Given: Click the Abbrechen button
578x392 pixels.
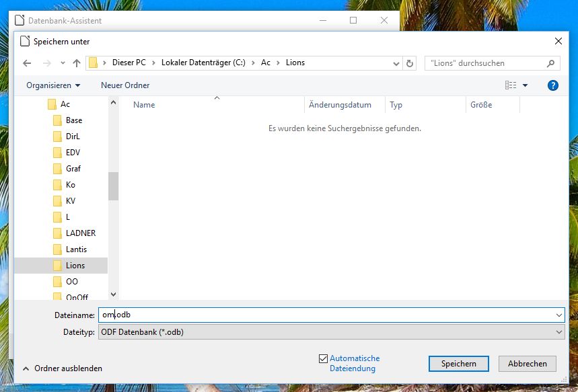Looking at the screenshot, I should [x=528, y=364].
